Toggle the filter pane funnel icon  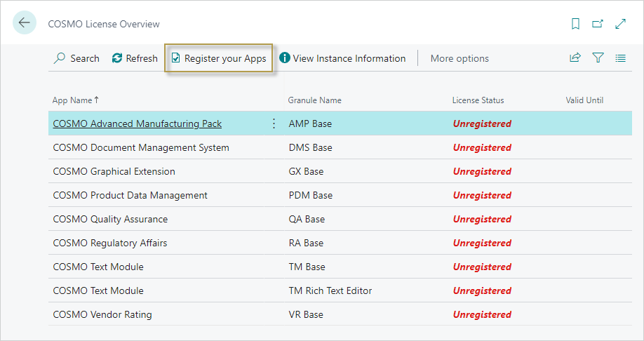pos(598,58)
